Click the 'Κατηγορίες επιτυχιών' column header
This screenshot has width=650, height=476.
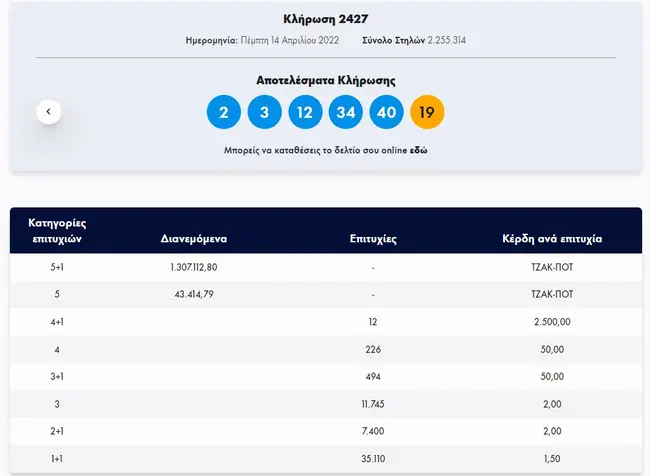point(57,230)
